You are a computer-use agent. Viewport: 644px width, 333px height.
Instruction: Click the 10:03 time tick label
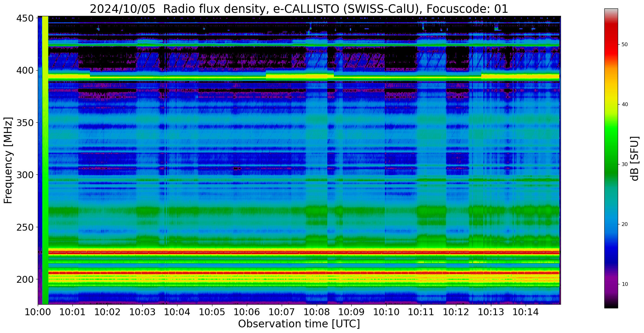coord(142,312)
